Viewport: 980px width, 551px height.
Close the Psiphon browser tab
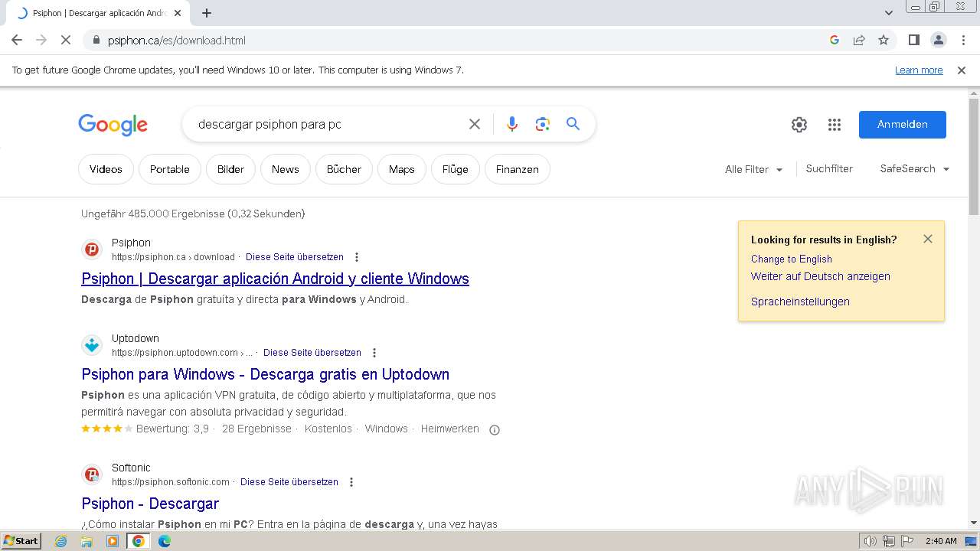[178, 13]
